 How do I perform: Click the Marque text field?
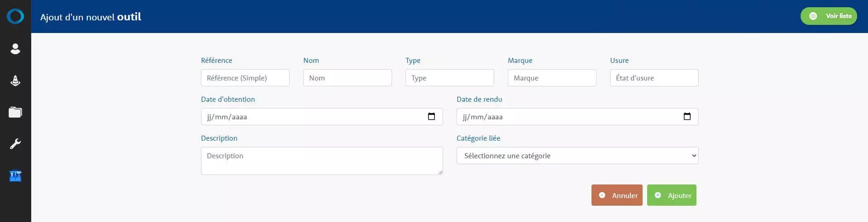[x=552, y=78]
